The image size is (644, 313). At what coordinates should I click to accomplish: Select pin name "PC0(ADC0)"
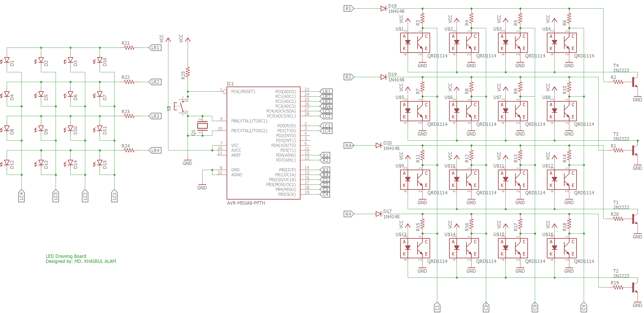286,92
